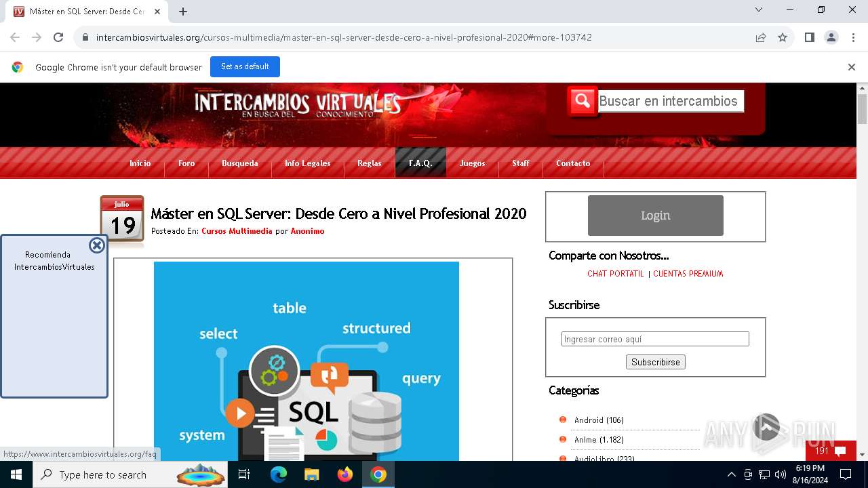Viewport: 868px width, 488px height.
Task: Click the Subscribirse button
Action: (656, 362)
